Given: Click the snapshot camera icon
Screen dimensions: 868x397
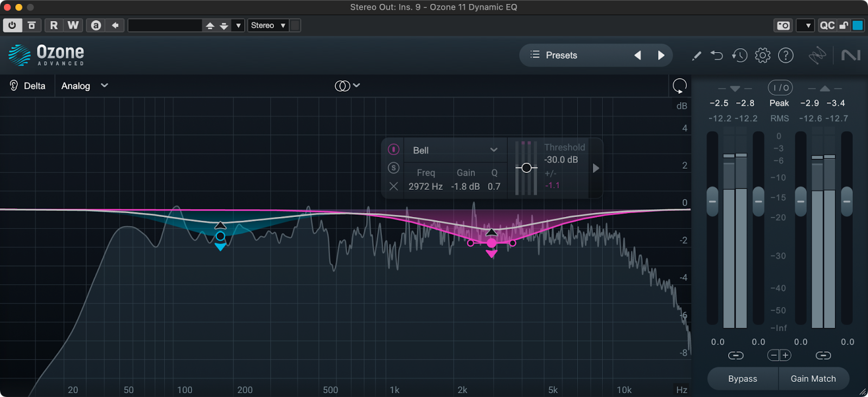Looking at the screenshot, I should click(x=783, y=25).
